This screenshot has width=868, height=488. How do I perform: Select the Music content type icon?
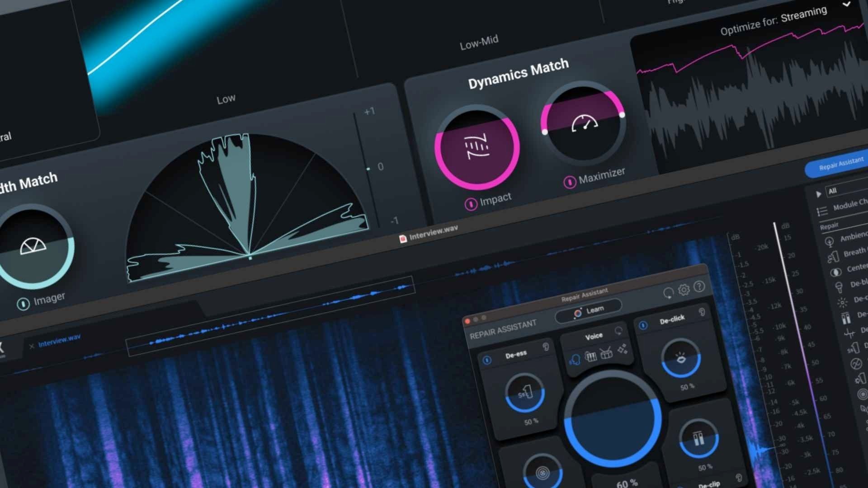pyautogui.click(x=591, y=357)
